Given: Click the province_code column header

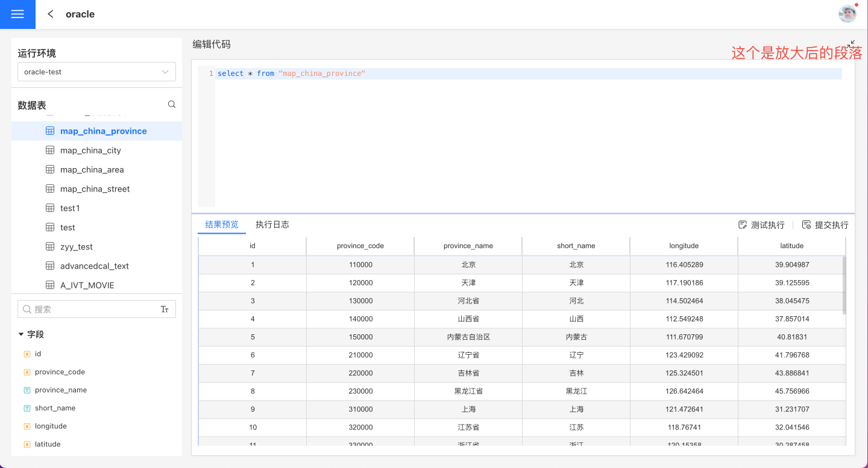Looking at the screenshot, I should (360, 246).
